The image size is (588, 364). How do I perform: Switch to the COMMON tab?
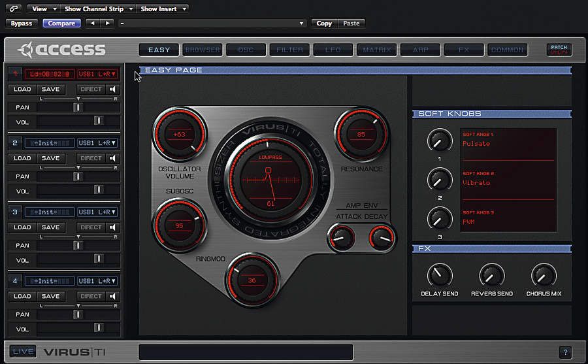(508, 50)
